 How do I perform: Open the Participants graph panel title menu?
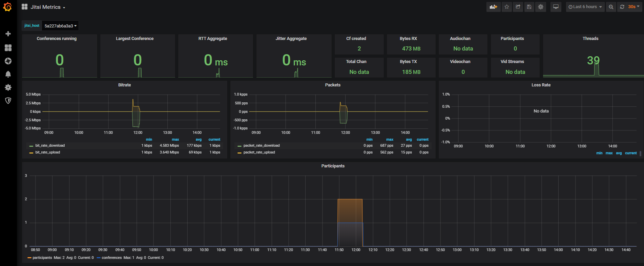click(x=333, y=166)
